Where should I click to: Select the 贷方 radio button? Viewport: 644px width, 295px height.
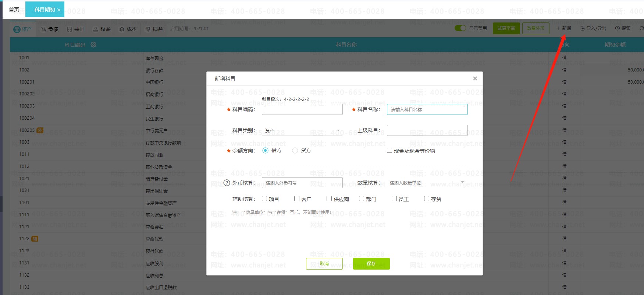pyautogui.click(x=295, y=151)
